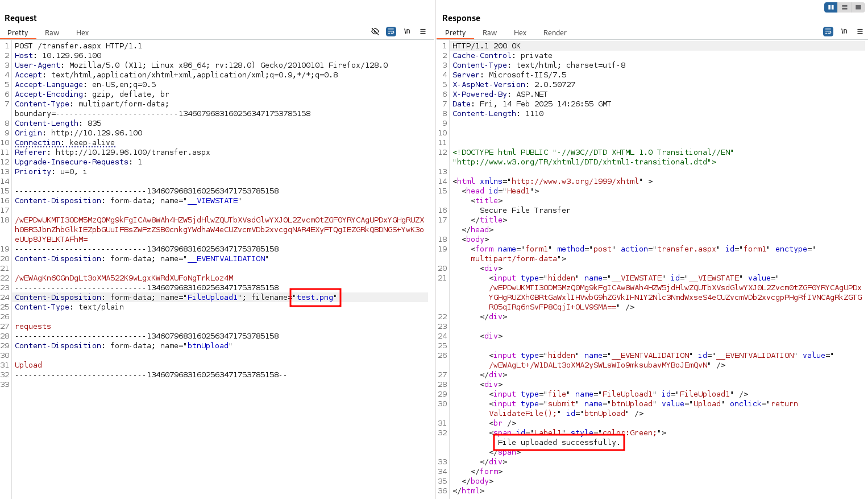Click Content-Length: 835 request header

click(x=58, y=123)
